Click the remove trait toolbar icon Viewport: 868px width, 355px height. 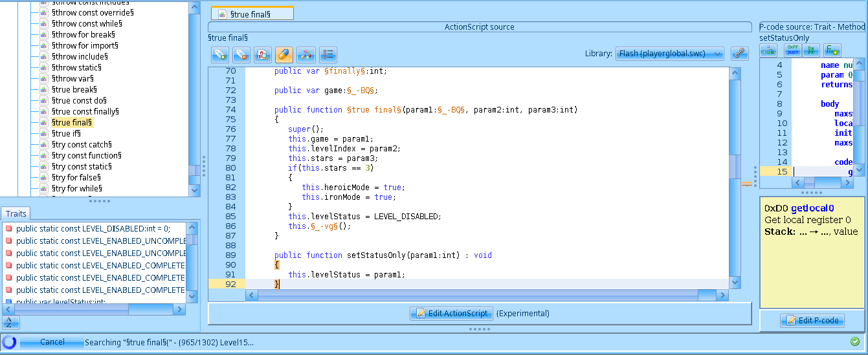241,54
